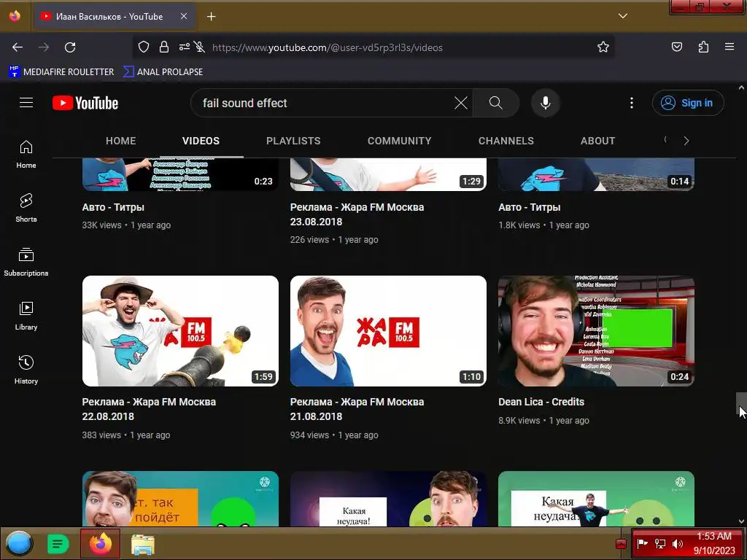
Task: Search by voice with the microphone
Action: (546, 103)
